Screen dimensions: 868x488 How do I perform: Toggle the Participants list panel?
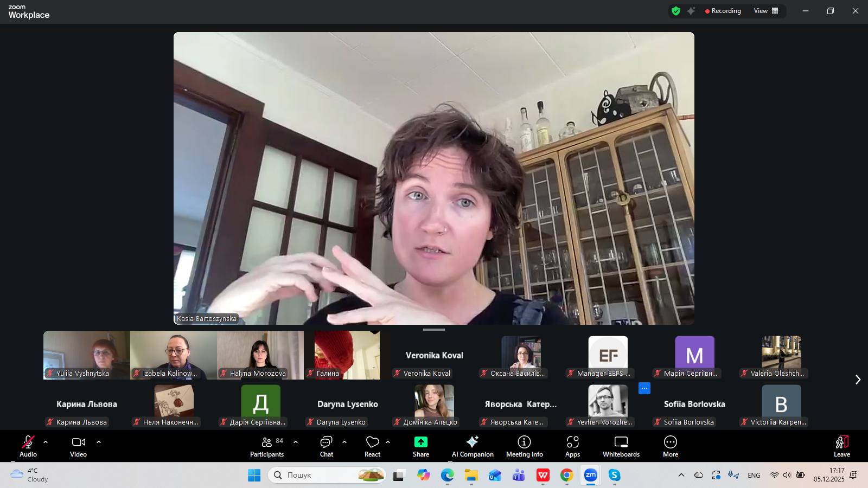(266, 446)
